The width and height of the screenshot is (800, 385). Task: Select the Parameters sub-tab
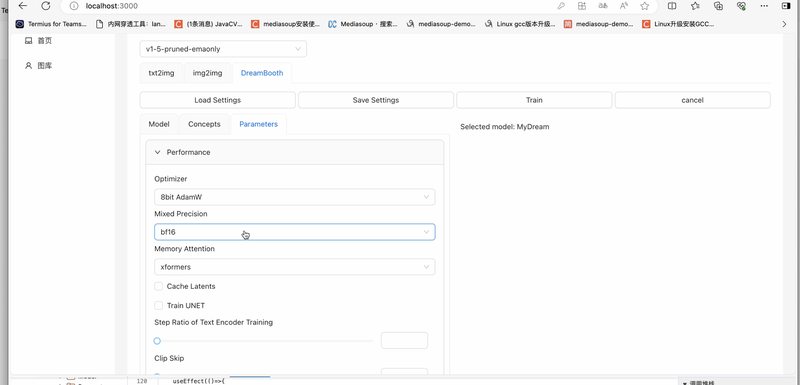click(259, 124)
